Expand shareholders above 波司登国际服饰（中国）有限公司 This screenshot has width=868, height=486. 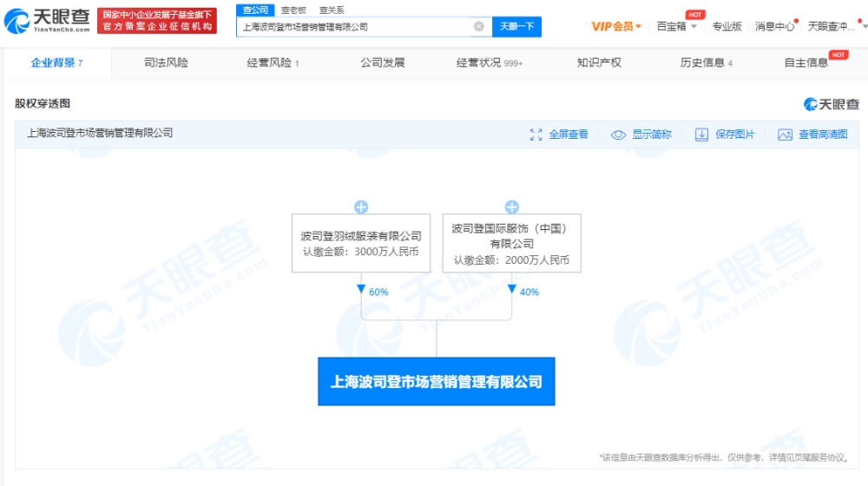[512, 207]
